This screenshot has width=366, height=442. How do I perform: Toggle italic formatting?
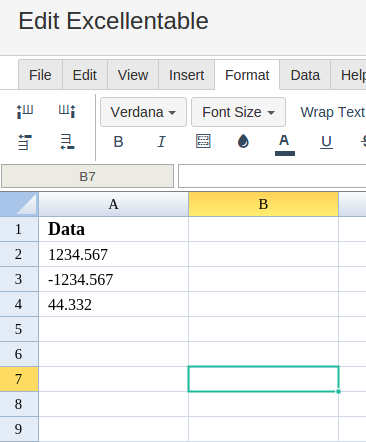pos(161,142)
